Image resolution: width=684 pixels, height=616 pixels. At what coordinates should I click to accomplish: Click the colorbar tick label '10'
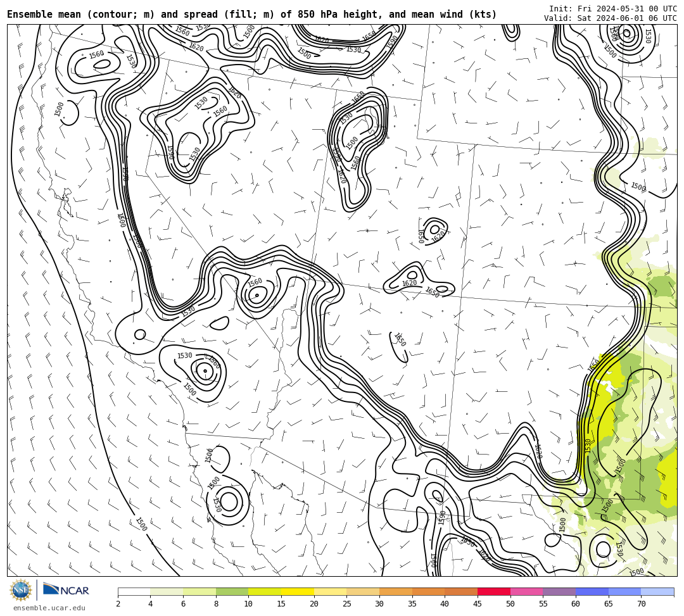tap(249, 604)
